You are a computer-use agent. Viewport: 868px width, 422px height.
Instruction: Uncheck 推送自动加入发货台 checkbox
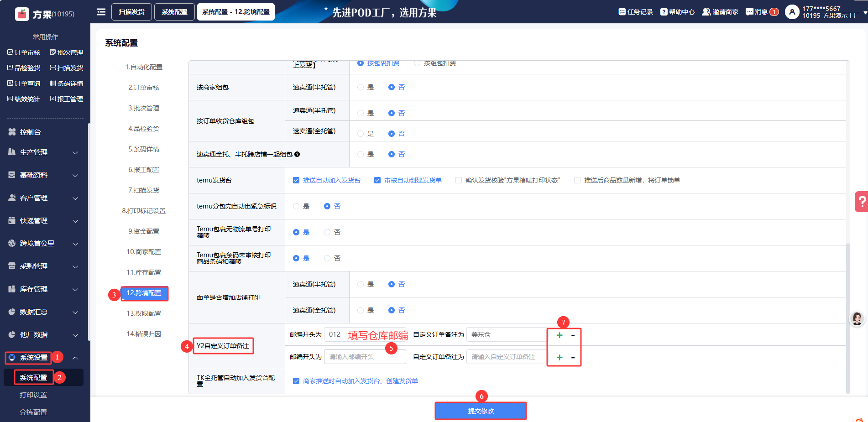[x=296, y=180]
